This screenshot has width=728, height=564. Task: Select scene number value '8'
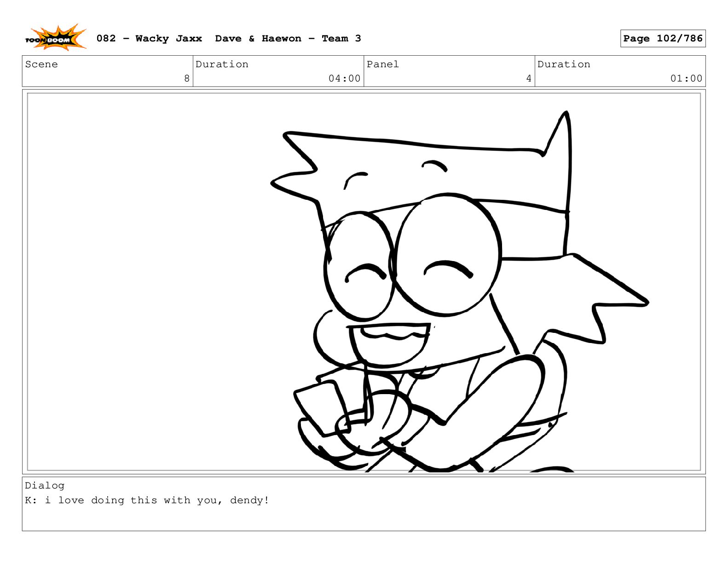click(x=187, y=79)
